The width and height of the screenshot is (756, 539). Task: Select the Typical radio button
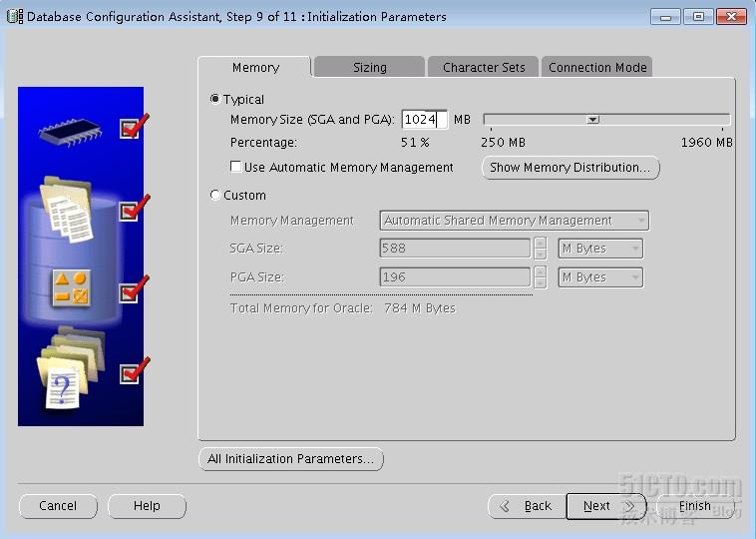coord(215,99)
